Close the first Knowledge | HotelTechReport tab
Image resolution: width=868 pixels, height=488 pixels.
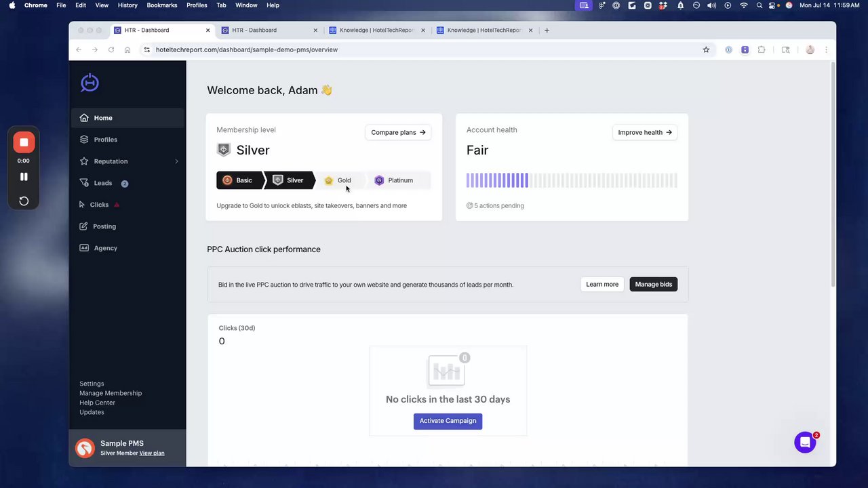(x=422, y=30)
